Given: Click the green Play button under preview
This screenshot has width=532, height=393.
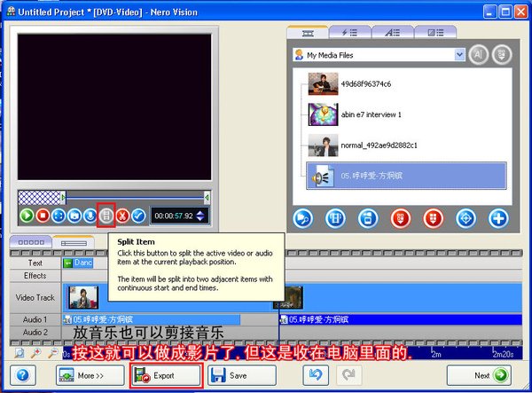Looking at the screenshot, I should (27, 216).
